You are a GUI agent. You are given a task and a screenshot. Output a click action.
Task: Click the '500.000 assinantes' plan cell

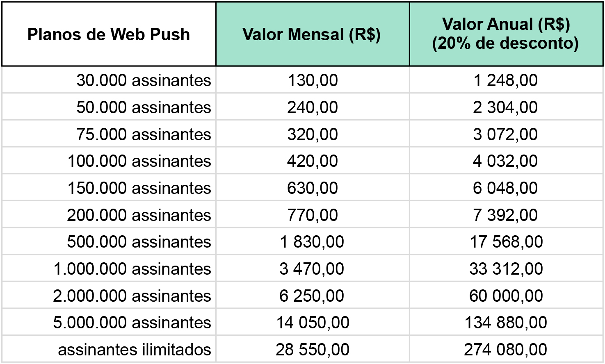109,241
